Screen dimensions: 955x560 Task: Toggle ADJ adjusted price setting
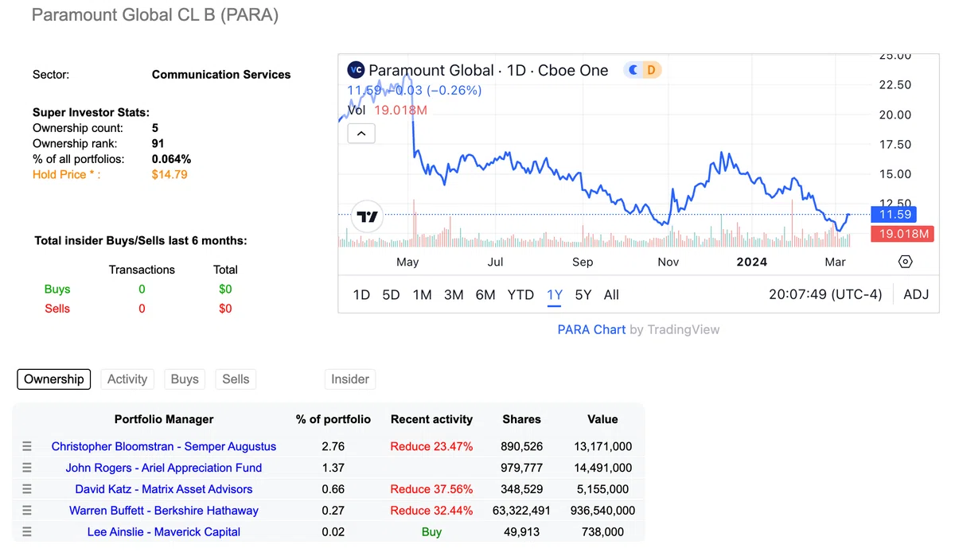pos(916,294)
